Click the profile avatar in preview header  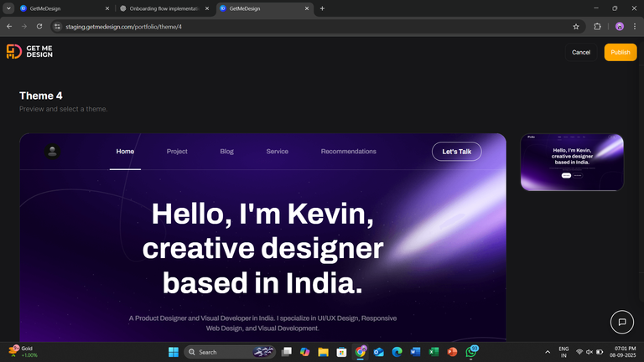[x=52, y=152]
